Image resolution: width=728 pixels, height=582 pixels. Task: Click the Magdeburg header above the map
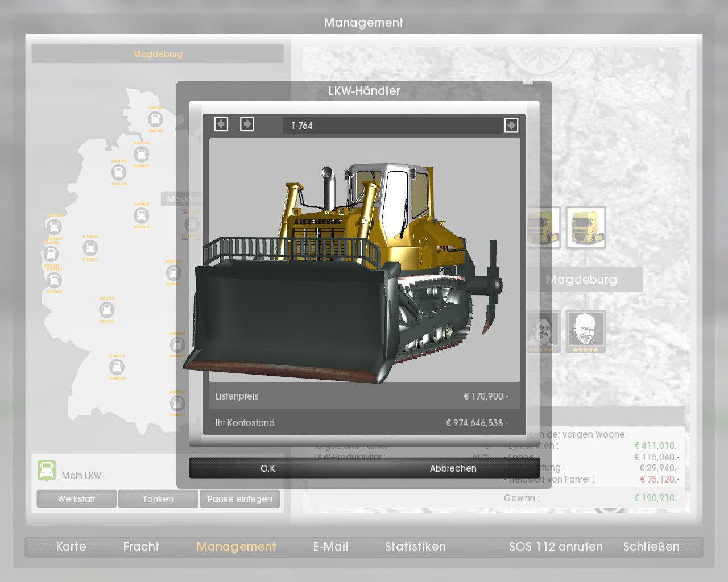[x=158, y=54]
